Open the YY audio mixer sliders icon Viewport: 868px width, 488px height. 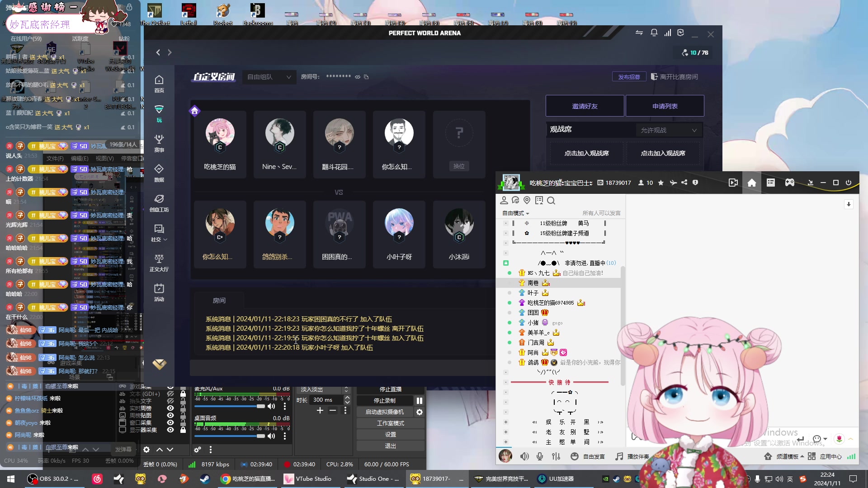(556, 456)
